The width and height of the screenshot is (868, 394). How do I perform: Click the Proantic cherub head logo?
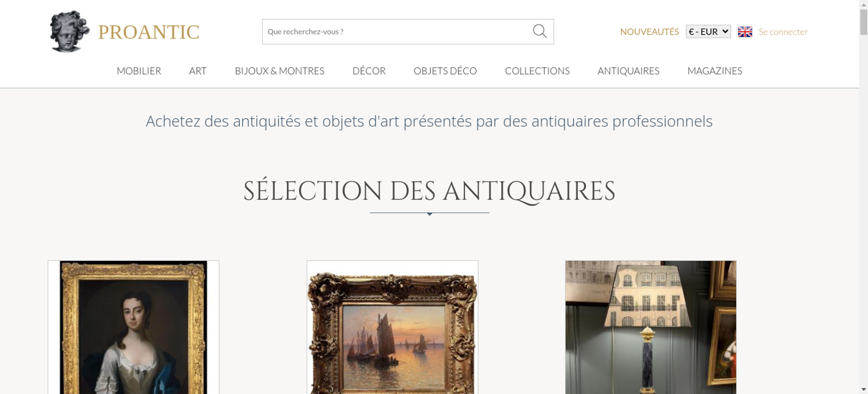pyautogui.click(x=69, y=32)
